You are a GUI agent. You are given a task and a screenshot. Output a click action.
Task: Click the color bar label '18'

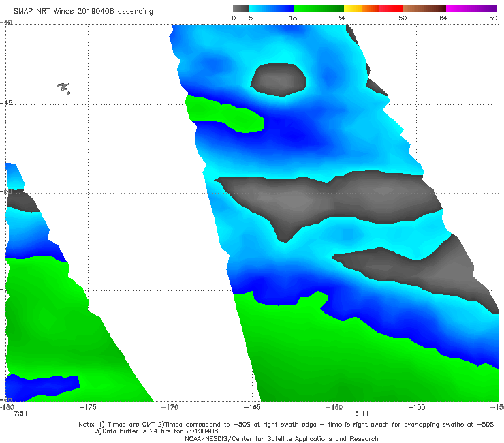click(293, 18)
